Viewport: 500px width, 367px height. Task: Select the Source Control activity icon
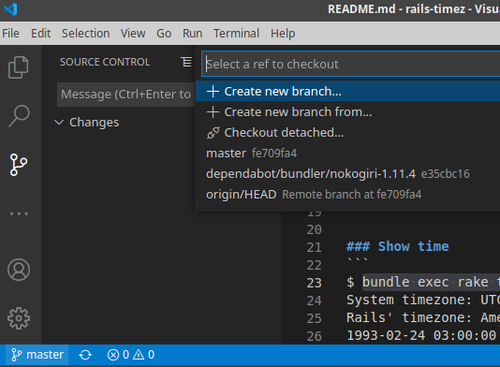(18, 165)
